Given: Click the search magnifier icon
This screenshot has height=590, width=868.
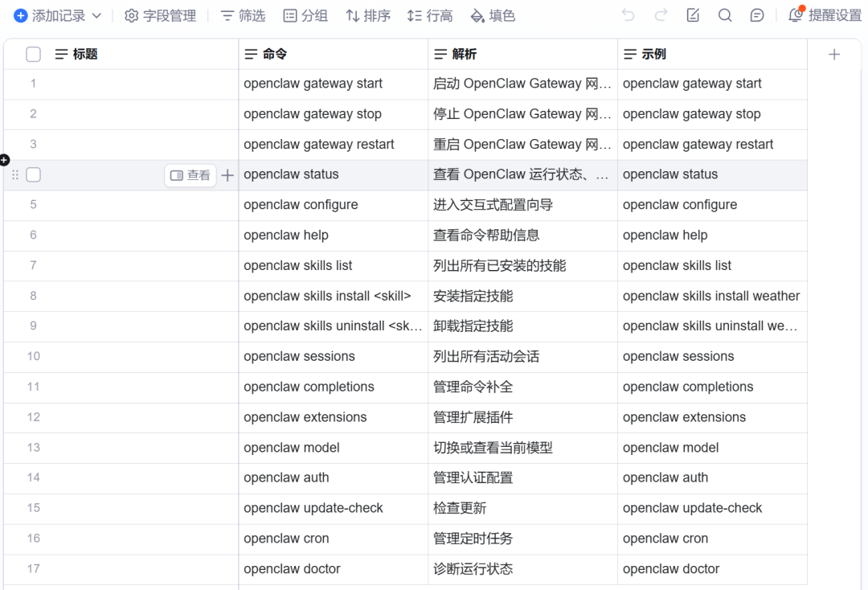Looking at the screenshot, I should click(725, 15).
